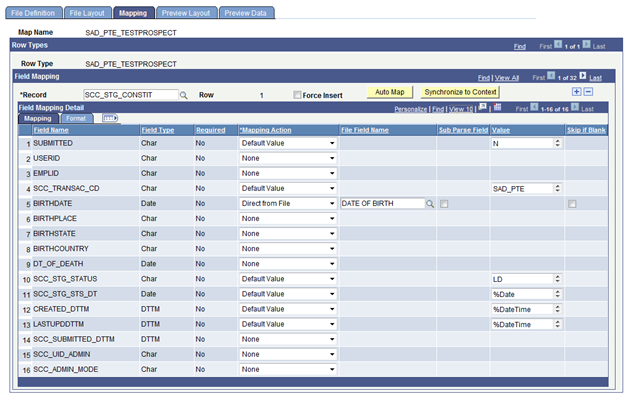Viewport: 628px width, 396px height.
Task: Open Mapping Action dropdown for BIRTHPLACE
Action: click(x=288, y=219)
